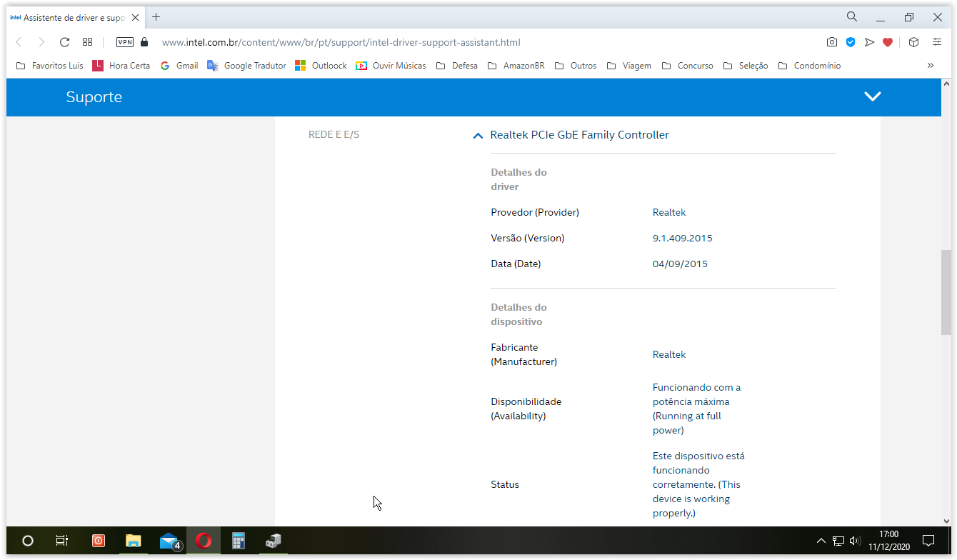The image size is (957, 560).
Task: Click the vertical scrollbar thumb
Action: (946, 292)
